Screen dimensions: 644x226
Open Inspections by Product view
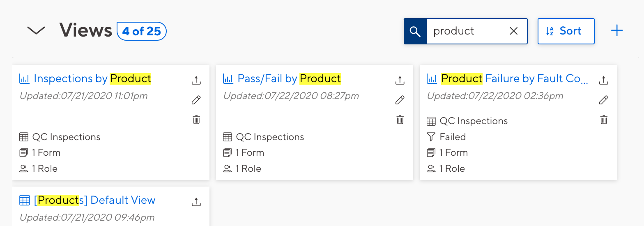(92, 78)
